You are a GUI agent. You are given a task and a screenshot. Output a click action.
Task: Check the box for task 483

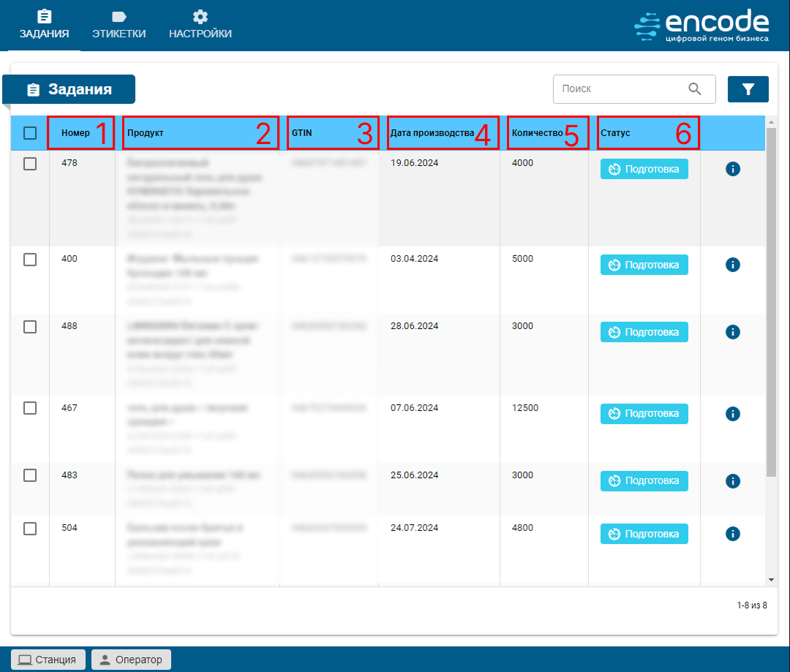click(x=30, y=475)
